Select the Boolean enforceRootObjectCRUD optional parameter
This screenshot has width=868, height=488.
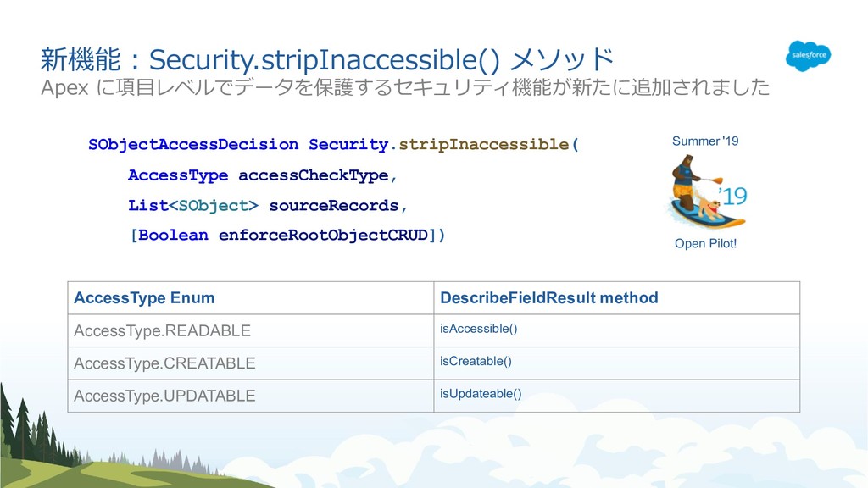click(287, 236)
